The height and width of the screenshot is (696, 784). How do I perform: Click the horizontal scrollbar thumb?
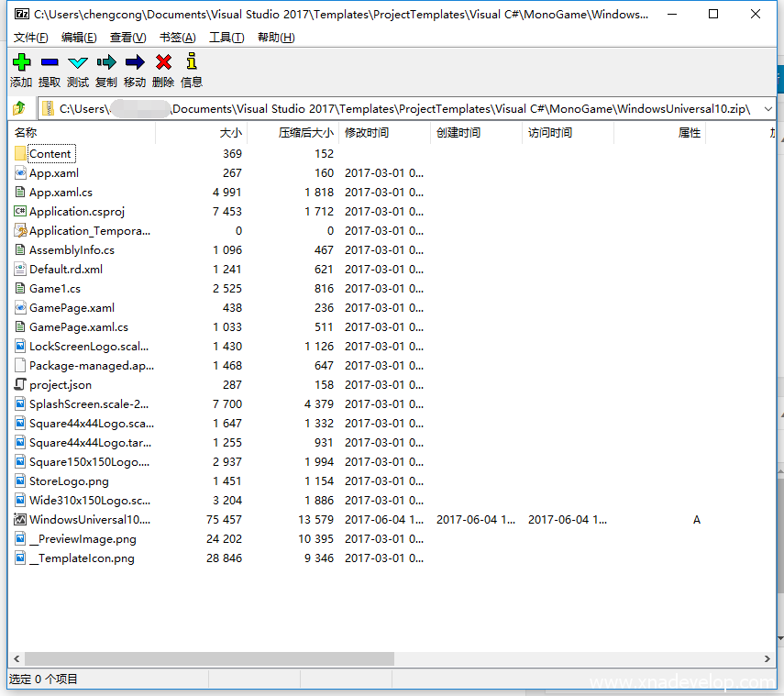pyautogui.click(x=209, y=659)
